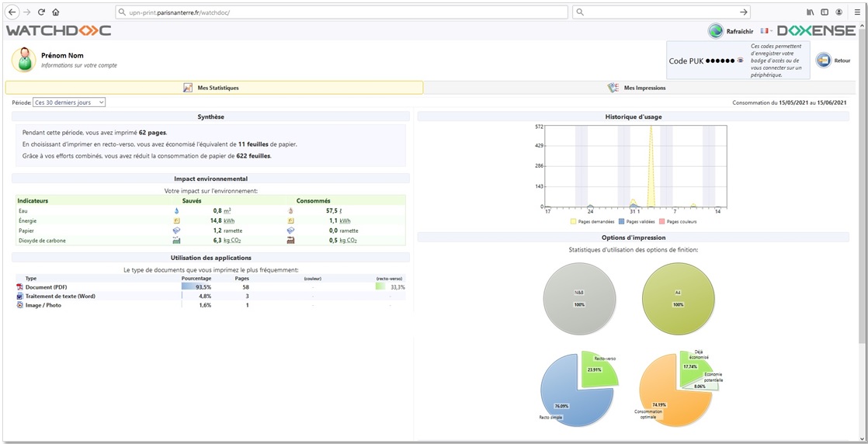Image resolution: width=868 pixels, height=444 pixels.
Task: Click the Retour icon button
Action: pyautogui.click(x=823, y=61)
